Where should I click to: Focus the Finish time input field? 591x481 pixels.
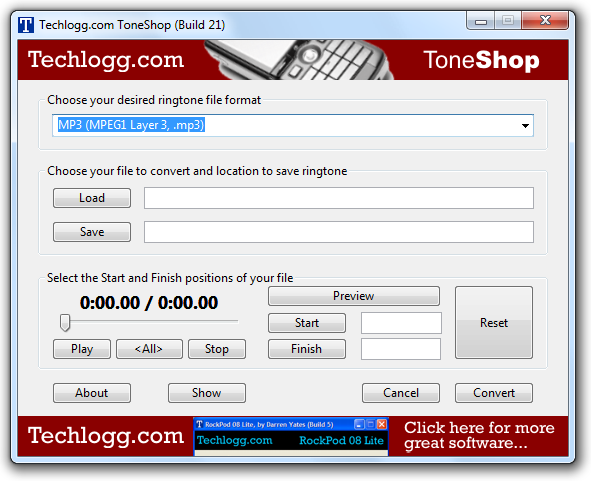[401, 349]
